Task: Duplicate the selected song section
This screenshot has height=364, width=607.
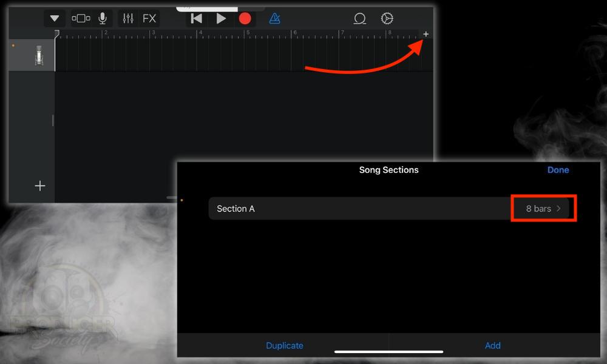Action: pyautogui.click(x=285, y=345)
